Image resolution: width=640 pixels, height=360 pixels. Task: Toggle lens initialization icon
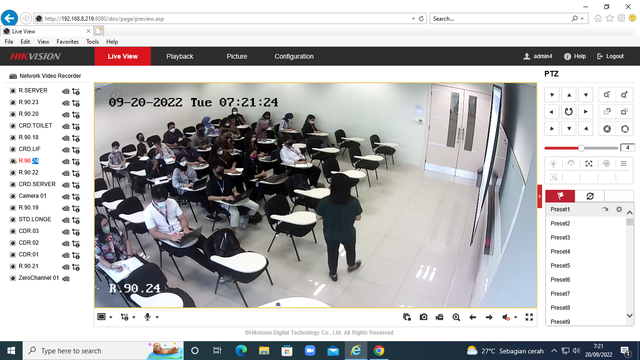tap(606, 164)
